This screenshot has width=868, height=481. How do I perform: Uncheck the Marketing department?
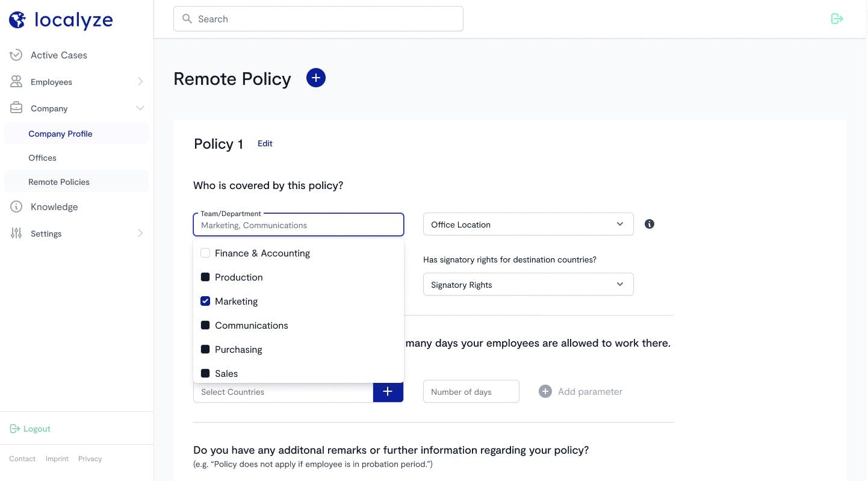(205, 301)
